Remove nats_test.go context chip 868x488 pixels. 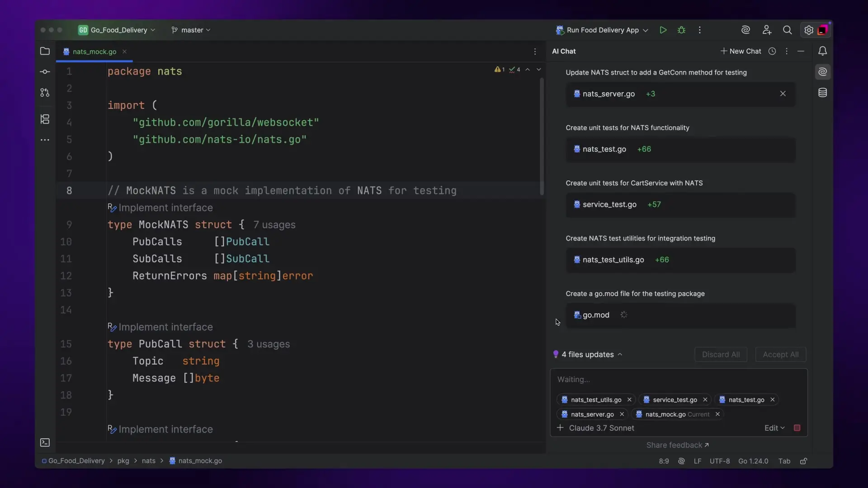tap(772, 399)
